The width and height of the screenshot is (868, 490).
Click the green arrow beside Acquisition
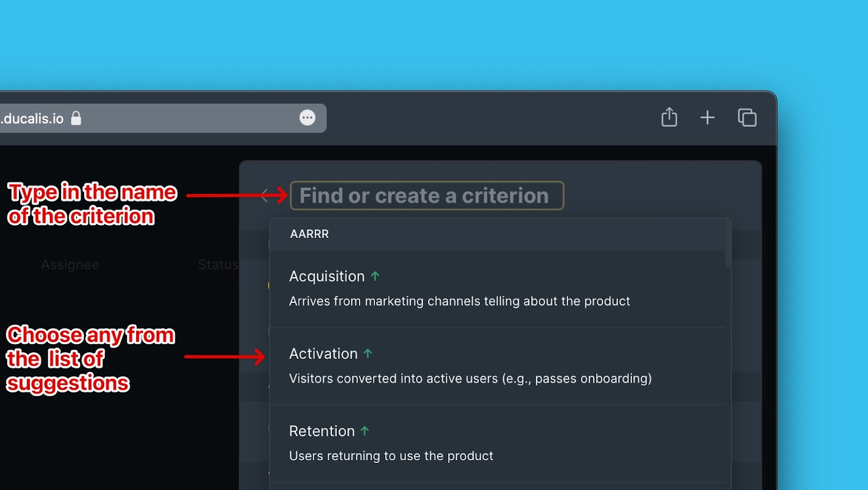[375, 276]
